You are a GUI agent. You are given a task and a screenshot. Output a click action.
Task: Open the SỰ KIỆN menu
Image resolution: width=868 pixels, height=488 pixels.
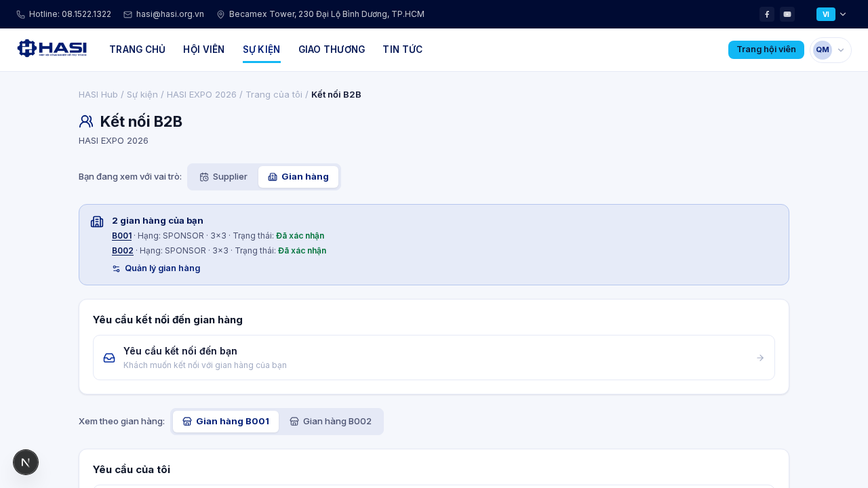(262, 49)
